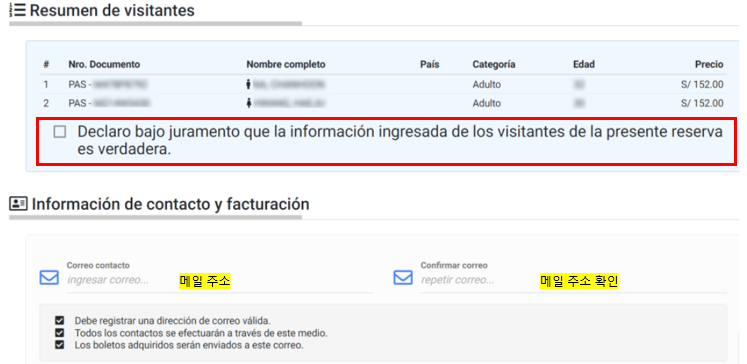Screen dimensions: 747x364
Task: Click the 'Edad' column header
Action: 584,64
